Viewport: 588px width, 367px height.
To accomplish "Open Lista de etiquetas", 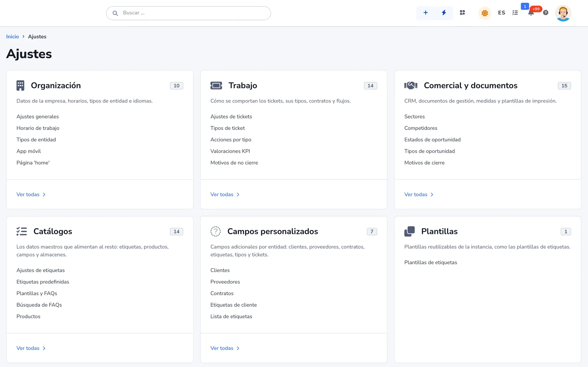I will tap(231, 316).
